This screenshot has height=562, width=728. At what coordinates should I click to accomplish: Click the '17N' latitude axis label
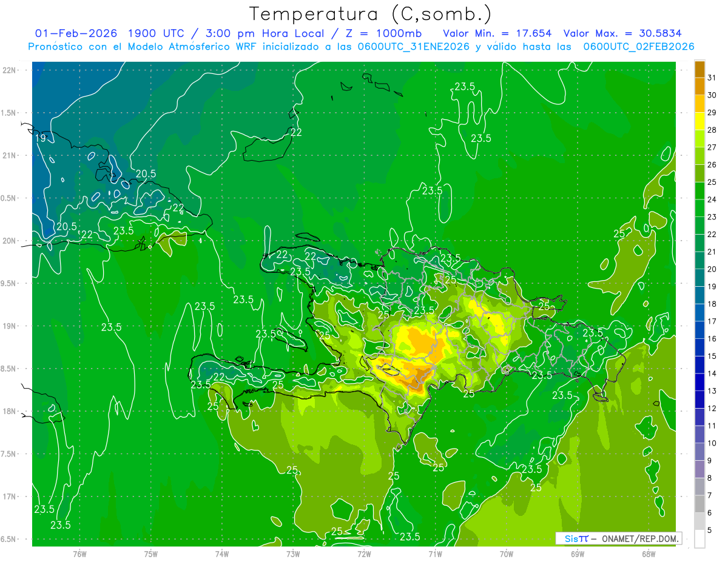pos(9,497)
